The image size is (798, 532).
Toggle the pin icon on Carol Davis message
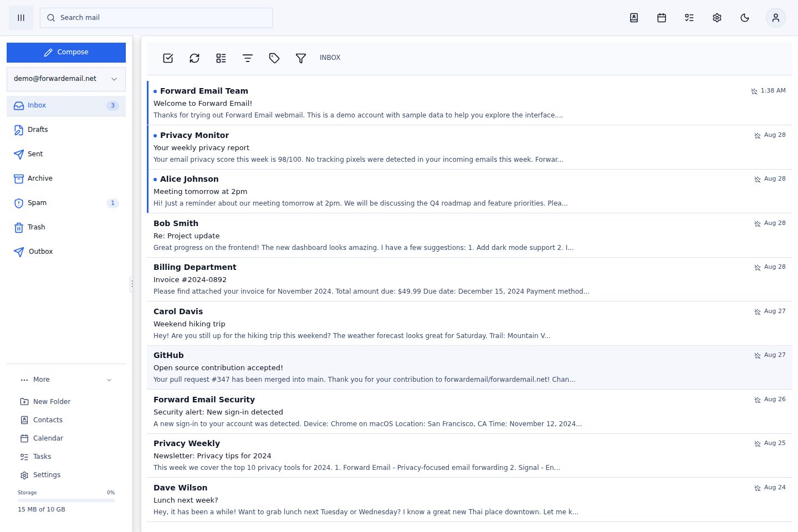[758, 312]
